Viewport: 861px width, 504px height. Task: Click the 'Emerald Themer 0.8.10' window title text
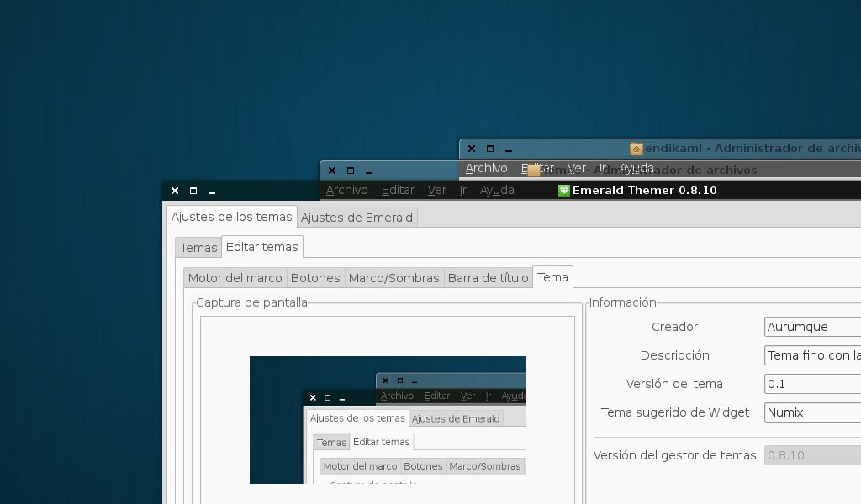click(645, 191)
